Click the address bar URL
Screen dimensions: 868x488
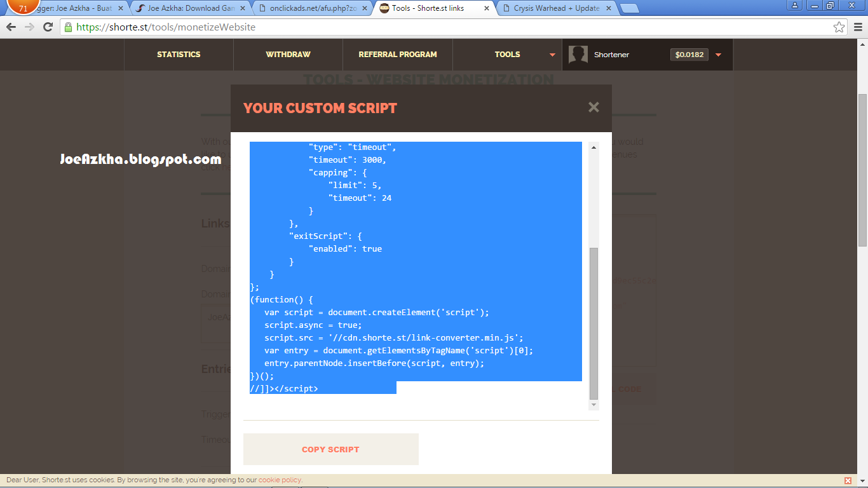[x=166, y=27]
